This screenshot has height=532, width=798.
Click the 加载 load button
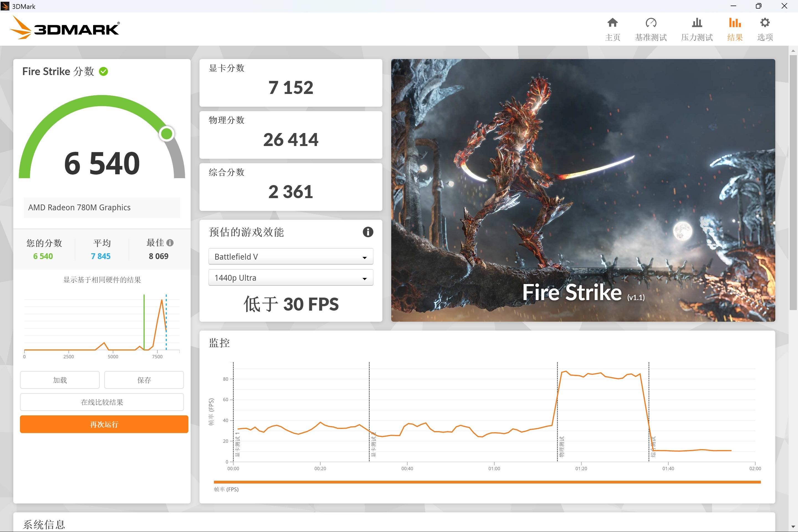[x=60, y=380]
